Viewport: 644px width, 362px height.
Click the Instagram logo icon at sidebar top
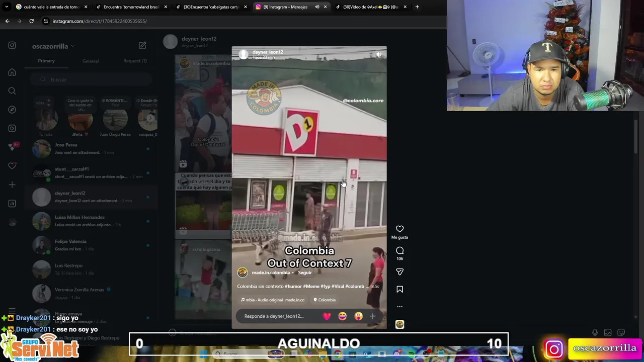click(12, 45)
